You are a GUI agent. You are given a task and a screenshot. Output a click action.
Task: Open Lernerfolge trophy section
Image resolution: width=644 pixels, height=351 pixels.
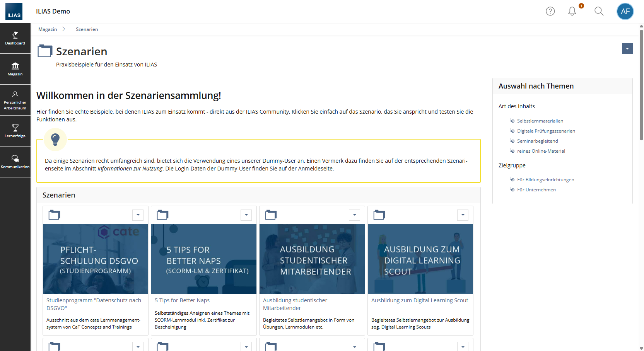point(15,131)
